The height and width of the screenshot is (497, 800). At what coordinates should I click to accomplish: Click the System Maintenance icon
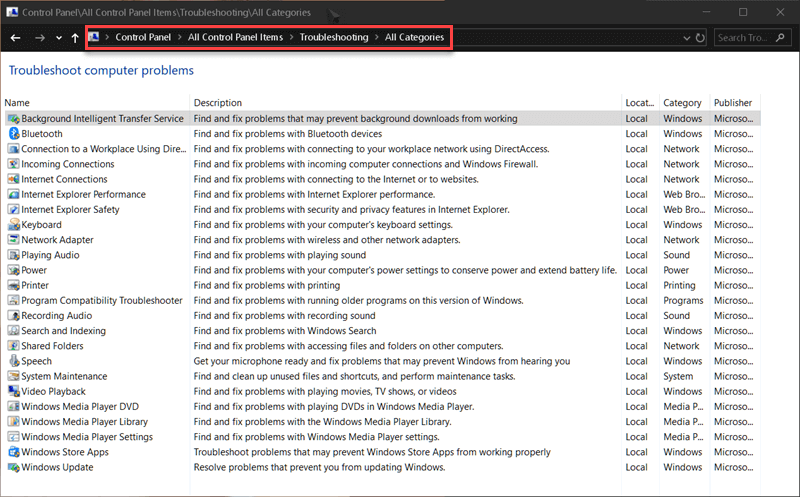click(14, 376)
